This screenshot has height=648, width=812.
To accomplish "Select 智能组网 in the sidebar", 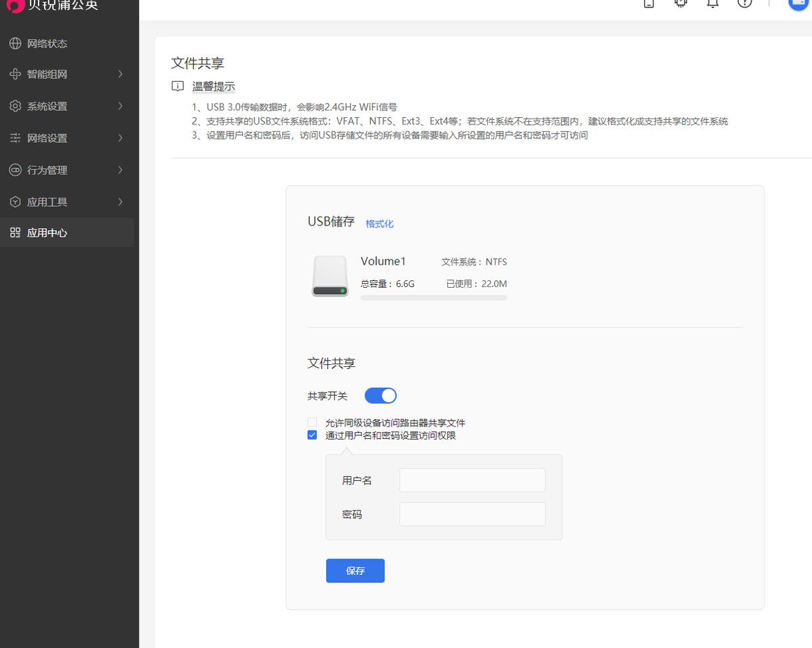I will pyautogui.click(x=42, y=74).
